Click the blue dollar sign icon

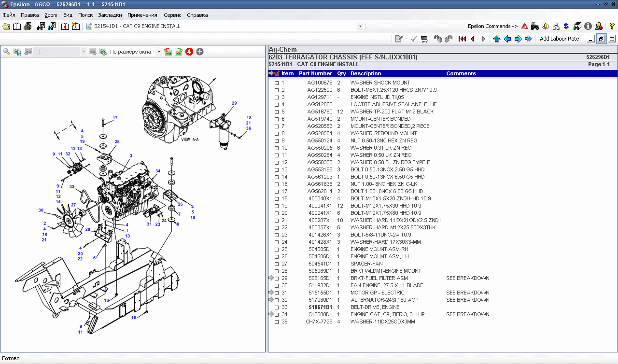tap(566, 26)
